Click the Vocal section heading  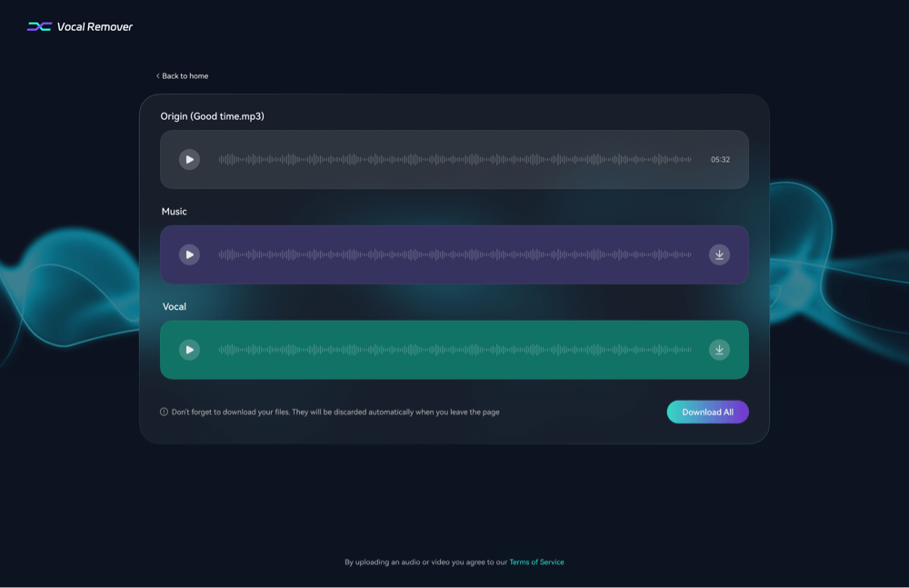(174, 306)
